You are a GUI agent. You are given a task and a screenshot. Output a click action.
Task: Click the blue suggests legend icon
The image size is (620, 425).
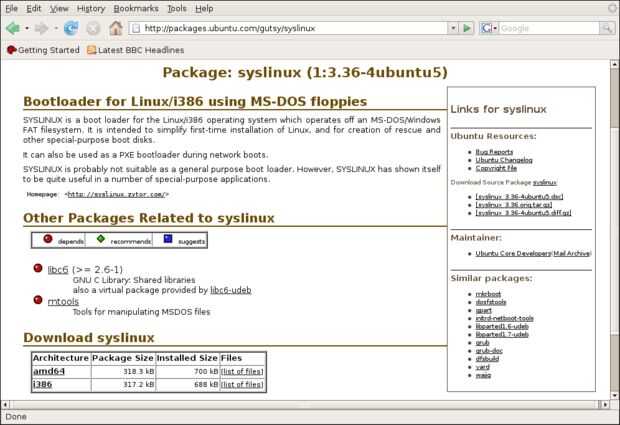(168, 239)
